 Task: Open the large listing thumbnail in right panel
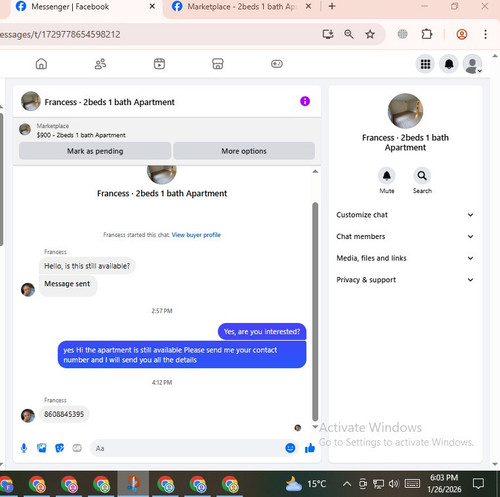pyautogui.click(x=405, y=111)
